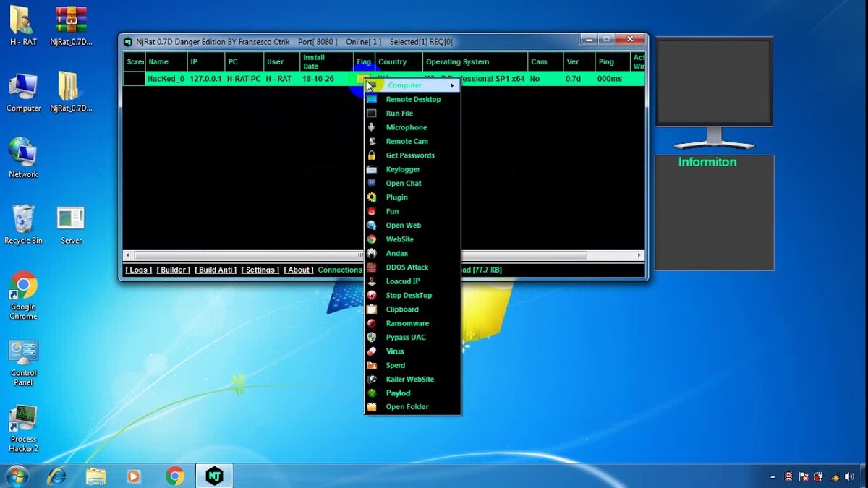This screenshot has width=868, height=488.
Task: Click the Chrome icon beside WebSite
Action: coord(372,239)
